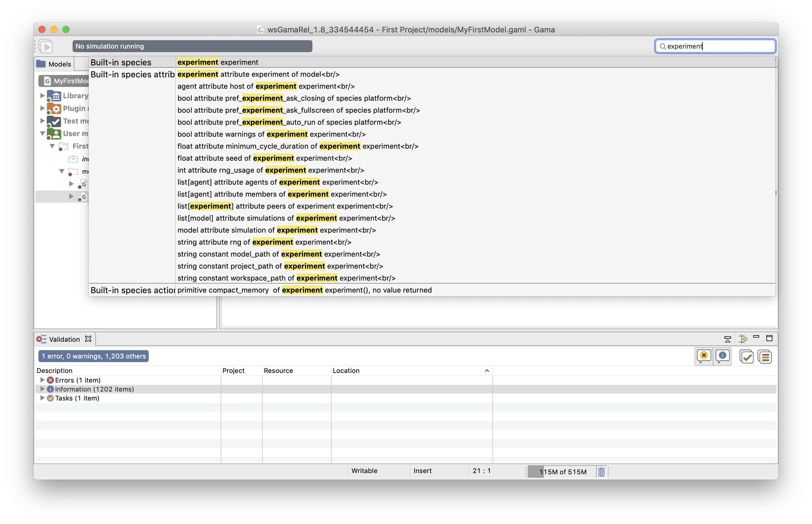Click the includes briefcase folder icon

pyautogui.click(x=73, y=159)
